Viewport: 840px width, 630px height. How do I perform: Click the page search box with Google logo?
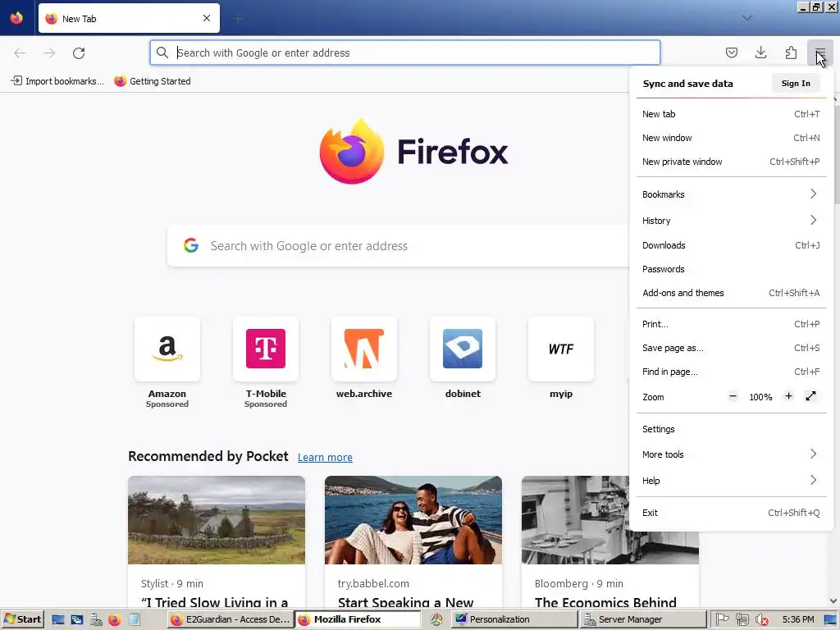(398, 246)
